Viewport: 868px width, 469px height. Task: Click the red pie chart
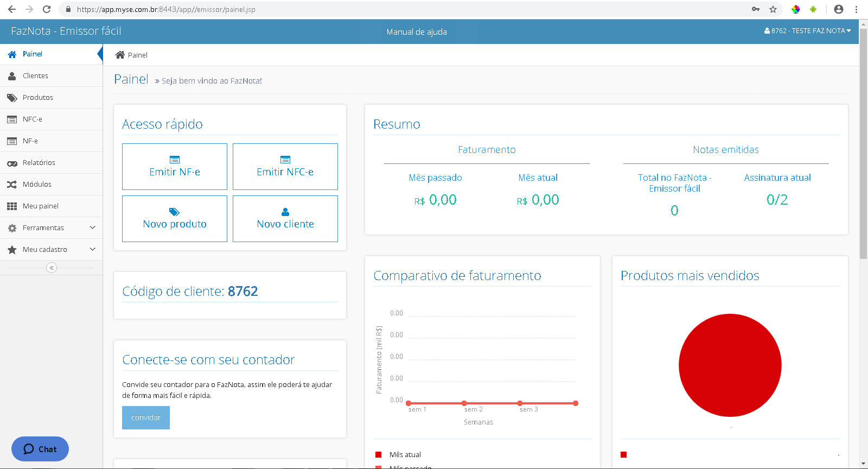pos(730,365)
